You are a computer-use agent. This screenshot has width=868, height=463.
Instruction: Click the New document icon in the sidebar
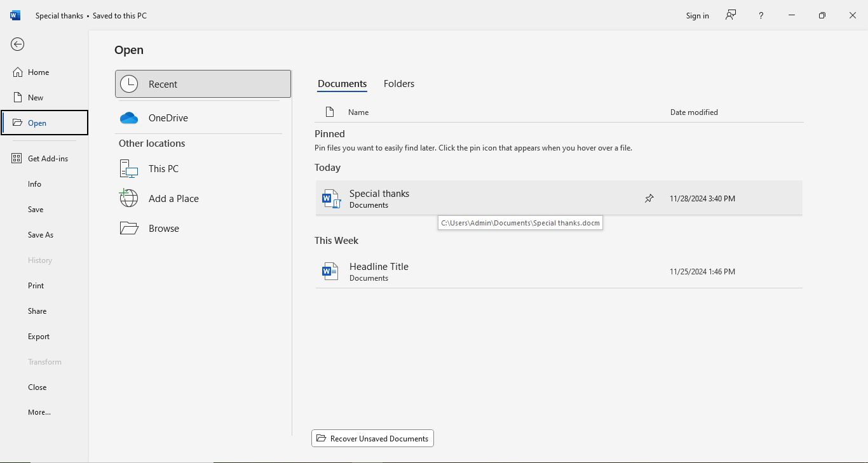tap(18, 98)
